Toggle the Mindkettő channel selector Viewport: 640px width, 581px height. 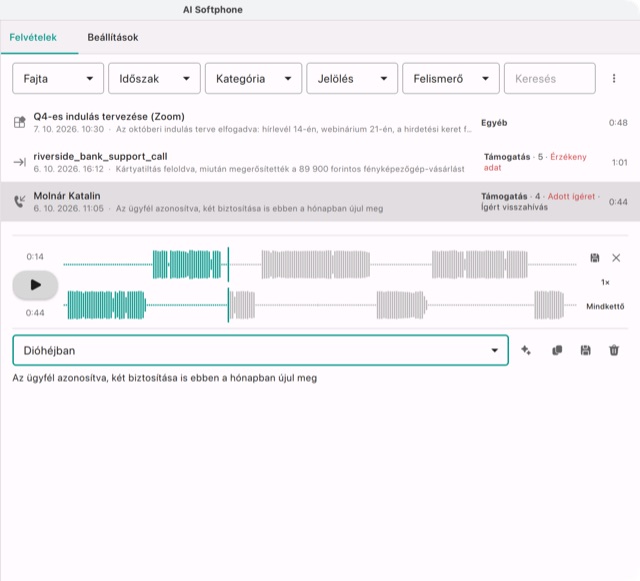click(605, 306)
